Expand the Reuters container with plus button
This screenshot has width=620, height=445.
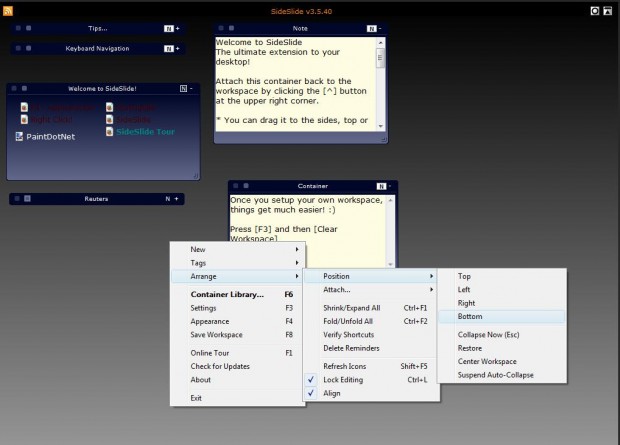coord(176,199)
